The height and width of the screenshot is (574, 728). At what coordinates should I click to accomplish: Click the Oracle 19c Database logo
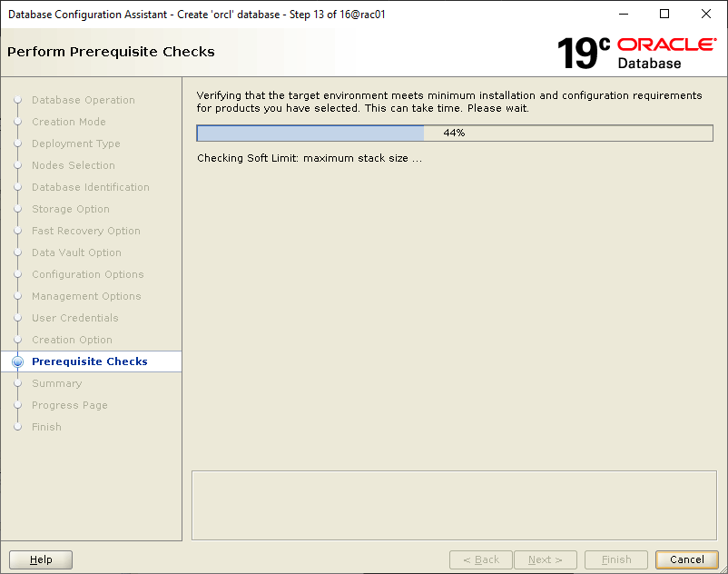click(636, 53)
